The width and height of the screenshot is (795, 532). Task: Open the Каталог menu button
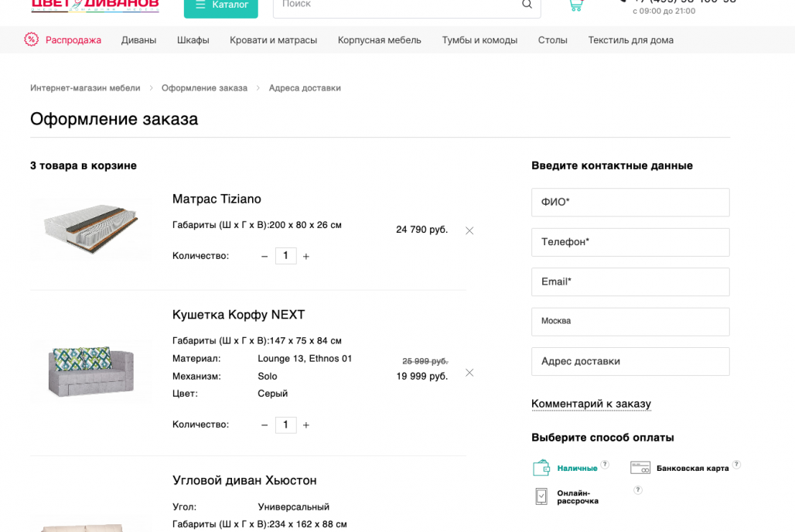[x=220, y=5]
